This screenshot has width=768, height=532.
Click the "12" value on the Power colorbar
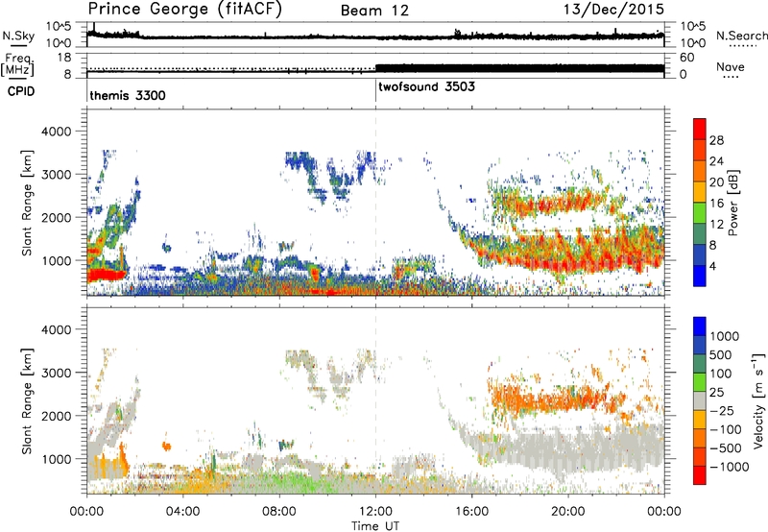716,225
